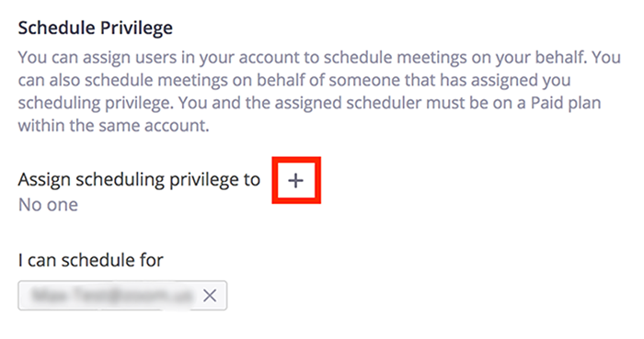Click the No one text

tap(48, 205)
